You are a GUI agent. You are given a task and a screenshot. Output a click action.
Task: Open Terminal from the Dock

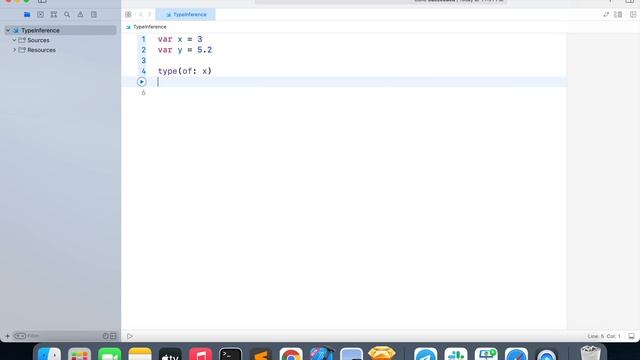pyautogui.click(x=231, y=353)
